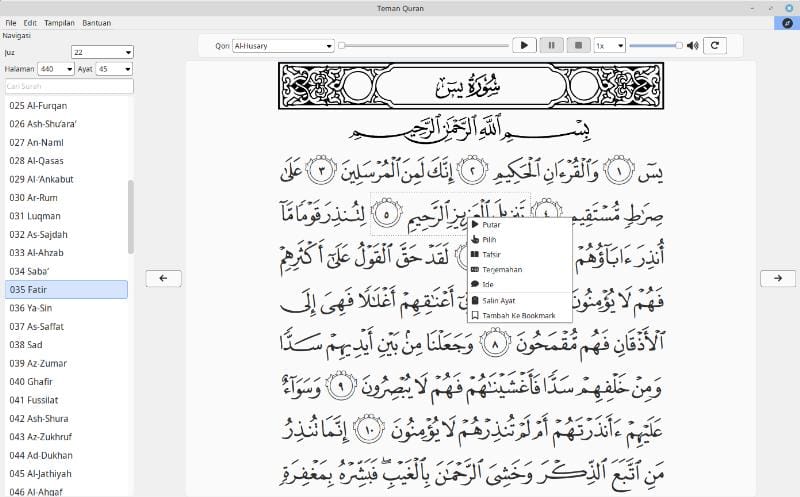Click the Surah Ya-Sin title banner

point(471,86)
